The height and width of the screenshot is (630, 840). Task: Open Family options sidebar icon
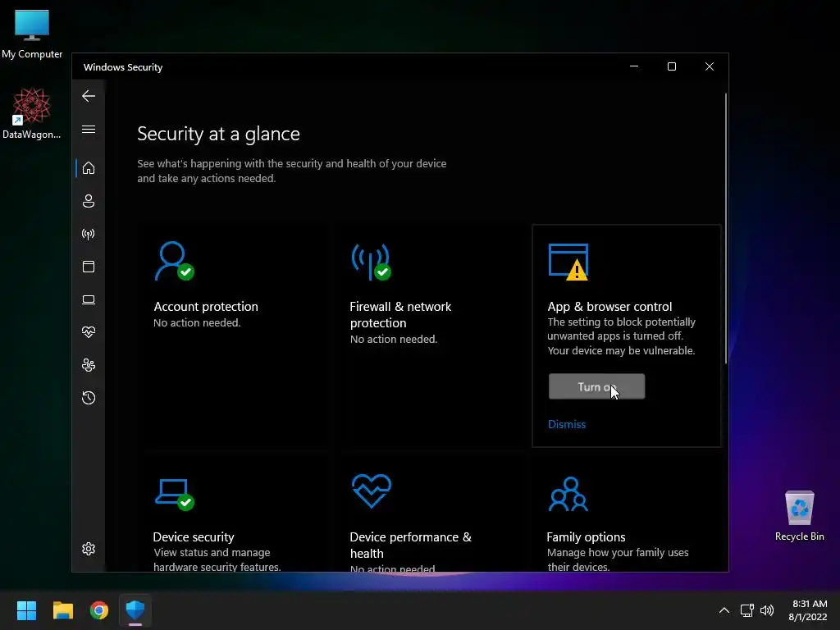(89, 365)
